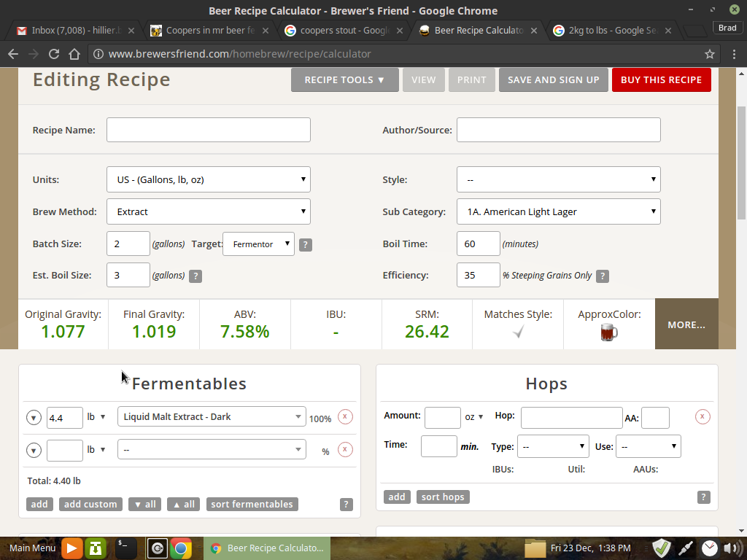Open the security shield tray icon
747x560 pixels.
[x=661, y=548]
